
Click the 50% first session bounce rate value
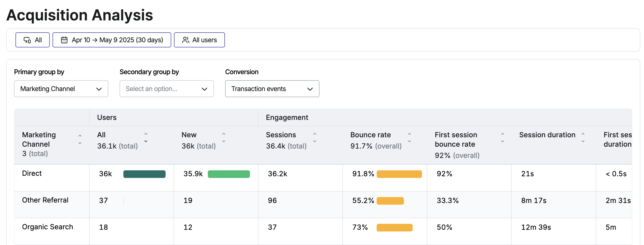click(x=444, y=227)
